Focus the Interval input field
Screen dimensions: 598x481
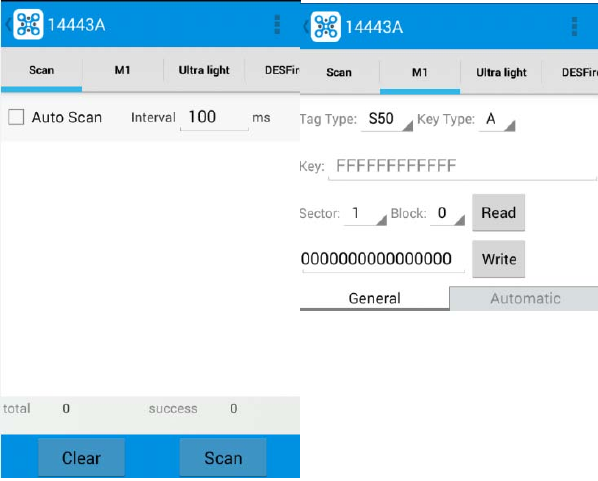(x=214, y=117)
